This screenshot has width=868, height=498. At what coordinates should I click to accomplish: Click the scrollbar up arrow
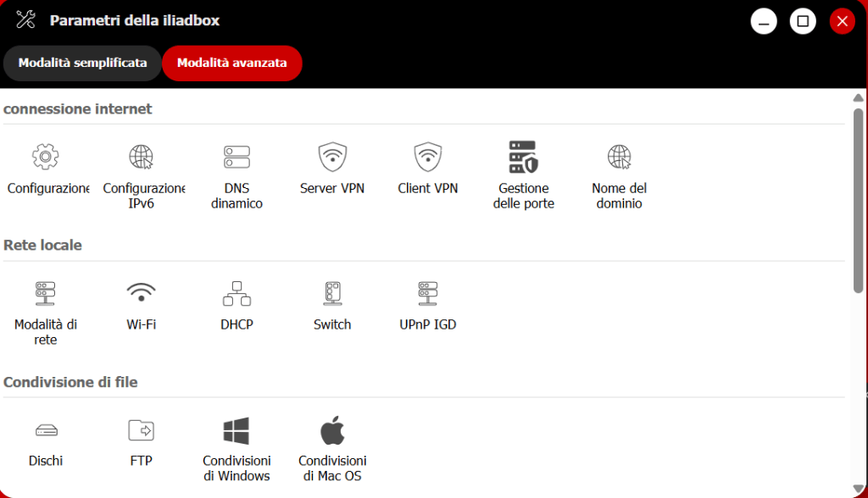tap(858, 97)
